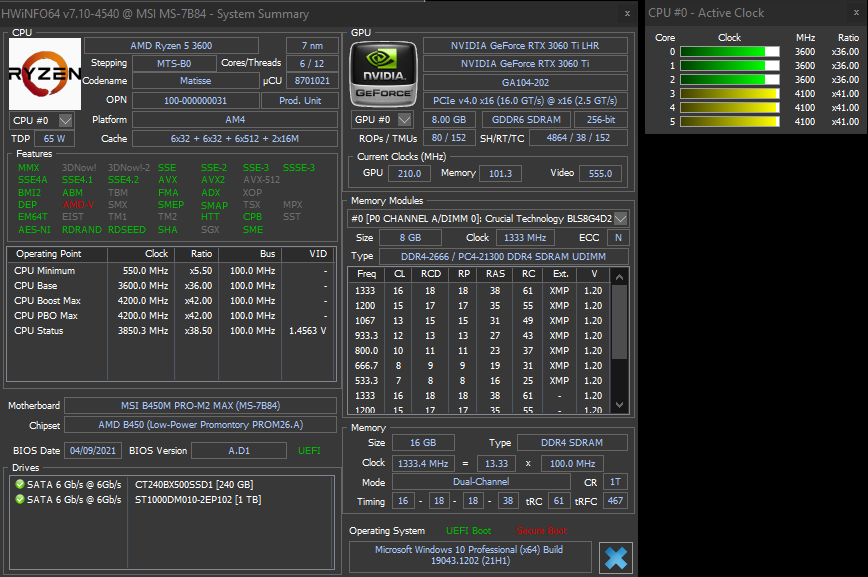Click the GA104-202 GPU chip field
868x577 pixels.
pos(525,83)
